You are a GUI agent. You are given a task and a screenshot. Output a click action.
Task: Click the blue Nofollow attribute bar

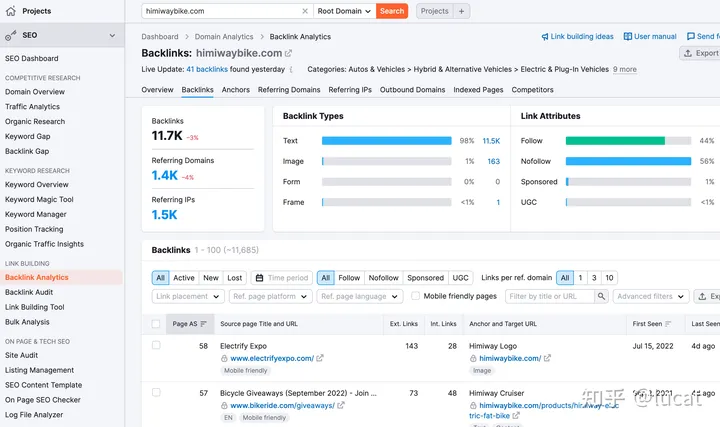pos(628,161)
